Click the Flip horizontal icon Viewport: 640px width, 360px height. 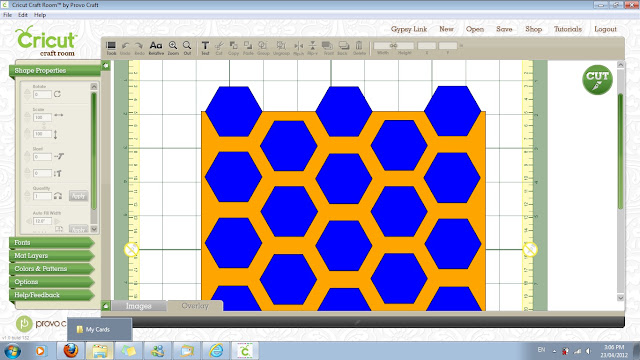pyautogui.click(x=298, y=48)
